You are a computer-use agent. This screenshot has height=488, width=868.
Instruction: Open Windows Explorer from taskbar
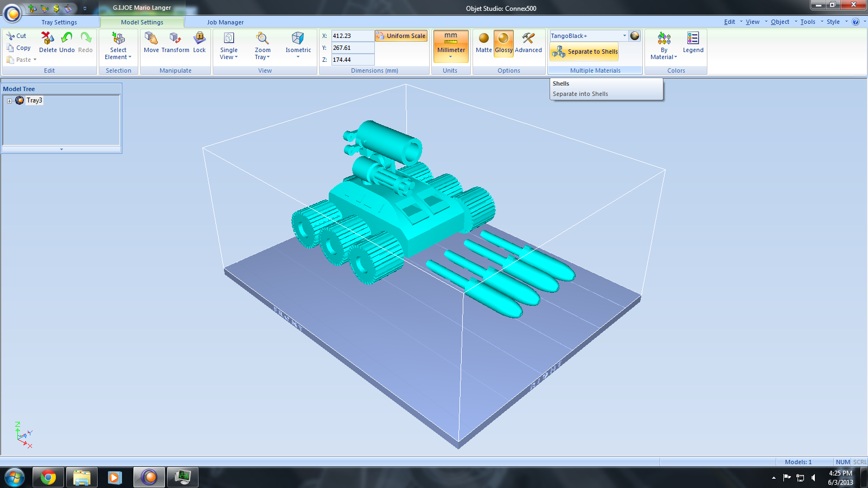tap(81, 478)
